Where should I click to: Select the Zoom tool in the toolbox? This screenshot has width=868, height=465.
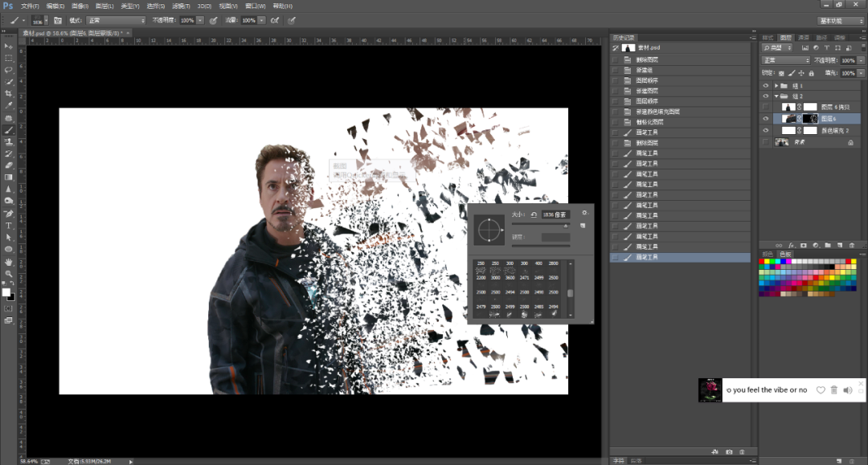tap(8, 273)
